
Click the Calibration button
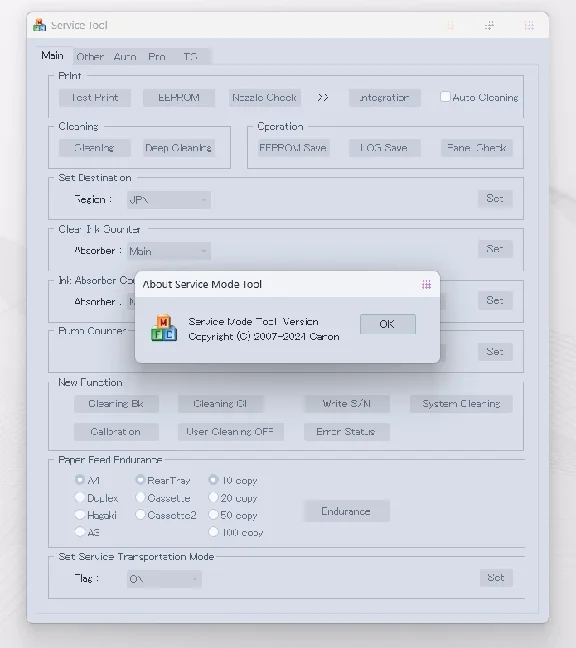[x=116, y=432]
